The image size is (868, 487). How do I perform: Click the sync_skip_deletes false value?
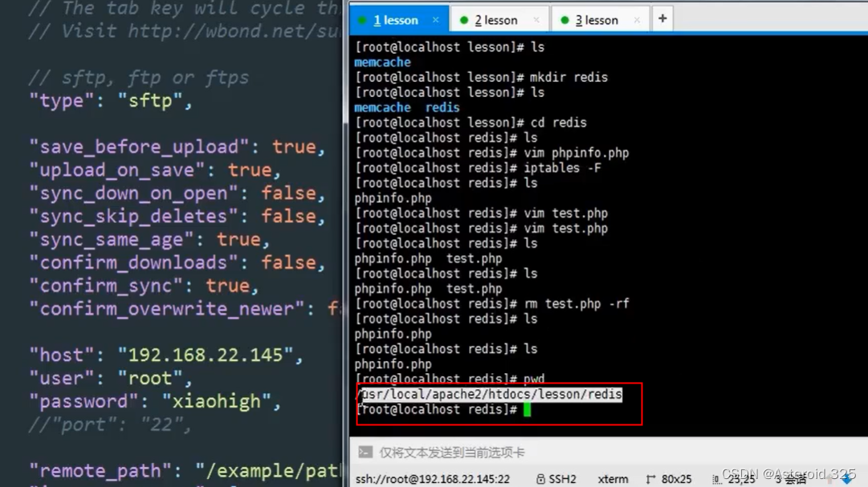point(288,217)
